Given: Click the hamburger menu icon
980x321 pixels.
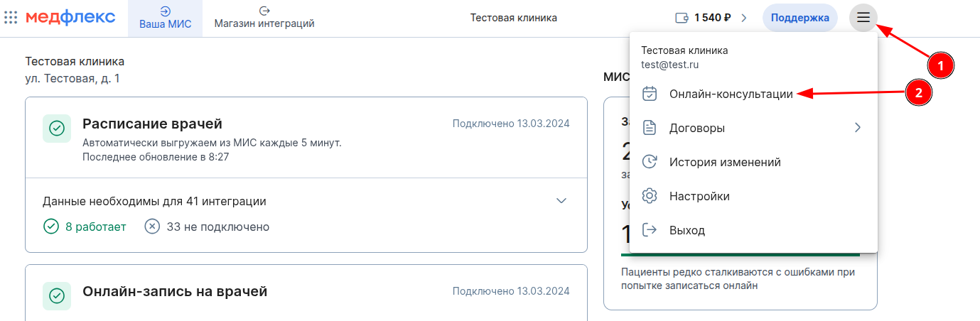Looking at the screenshot, I should click(863, 18).
